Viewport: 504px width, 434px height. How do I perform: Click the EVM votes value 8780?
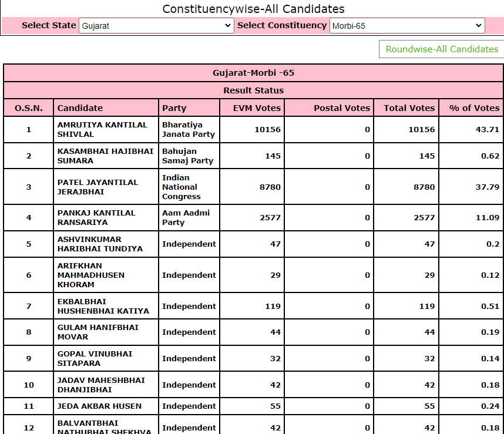[x=270, y=187]
